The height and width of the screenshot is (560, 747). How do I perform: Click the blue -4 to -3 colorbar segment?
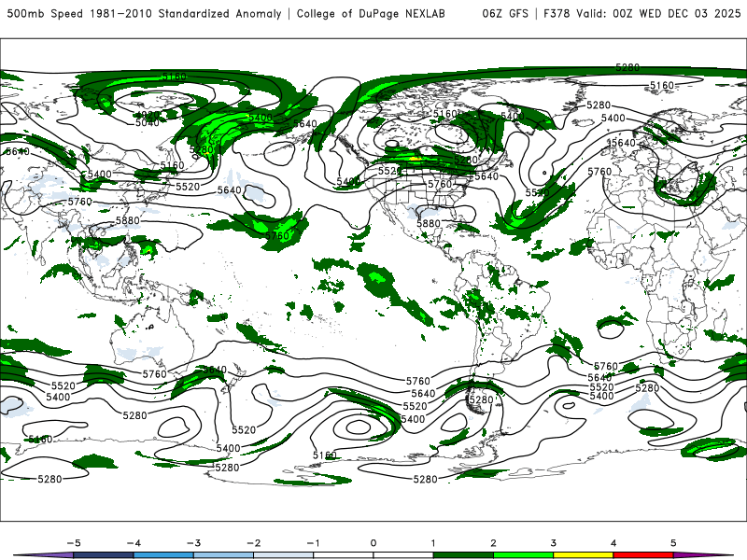pos(163,555)
